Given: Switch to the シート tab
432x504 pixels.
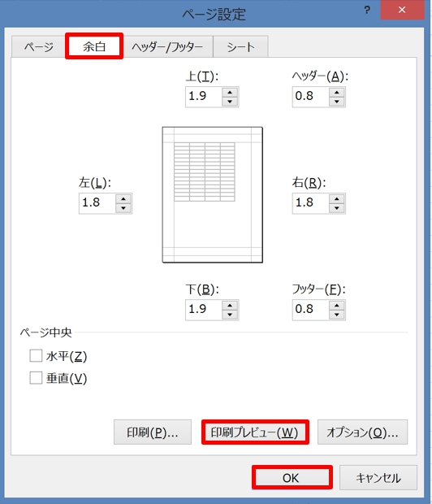Looking at the screenshot, I should point(240,47).
